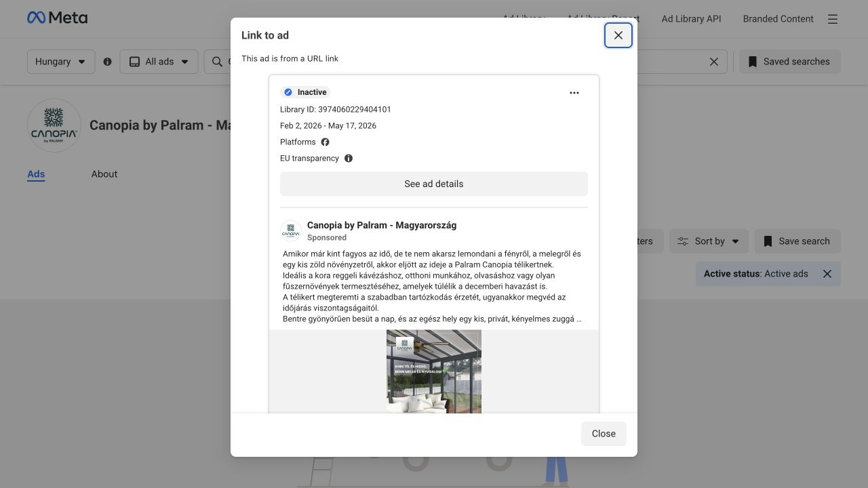Click See ad details button
868x488 pixels.
click(x=434, y=184)
